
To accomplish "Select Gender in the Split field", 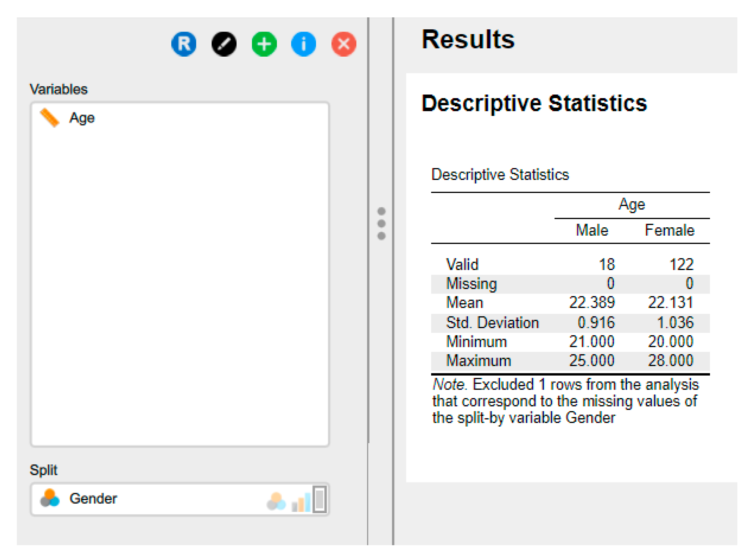I will pos(93,498).
